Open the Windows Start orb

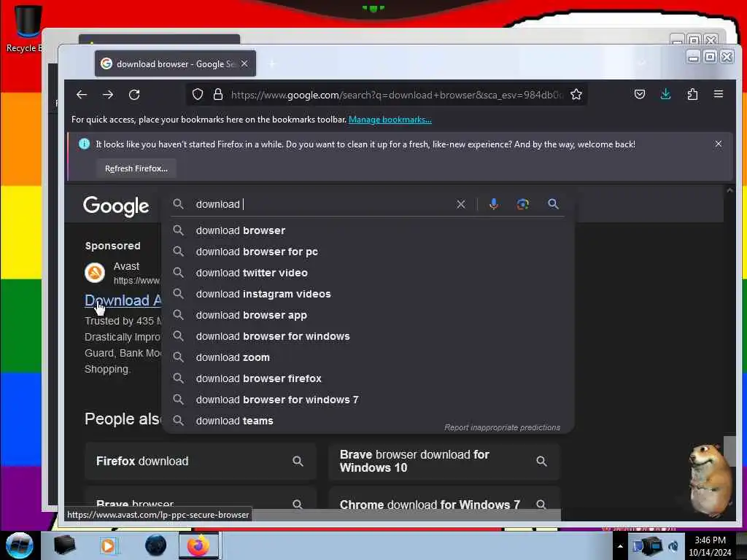point(19,545)
